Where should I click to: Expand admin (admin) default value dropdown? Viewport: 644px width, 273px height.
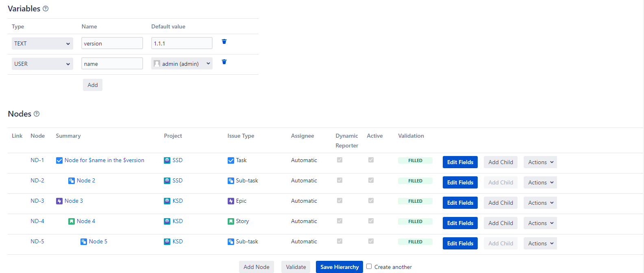[182, 64]
